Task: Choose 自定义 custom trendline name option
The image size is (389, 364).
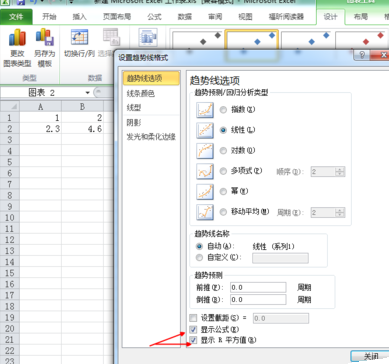Action: click(x=199, y=258)
